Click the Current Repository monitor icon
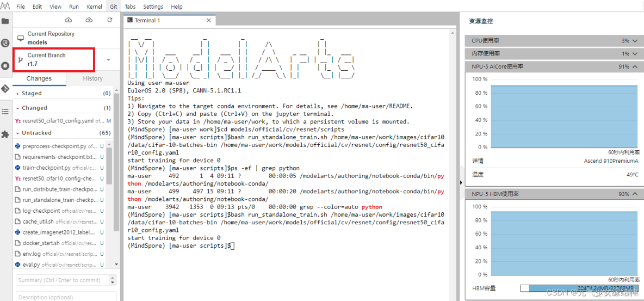 coord(21,38)
